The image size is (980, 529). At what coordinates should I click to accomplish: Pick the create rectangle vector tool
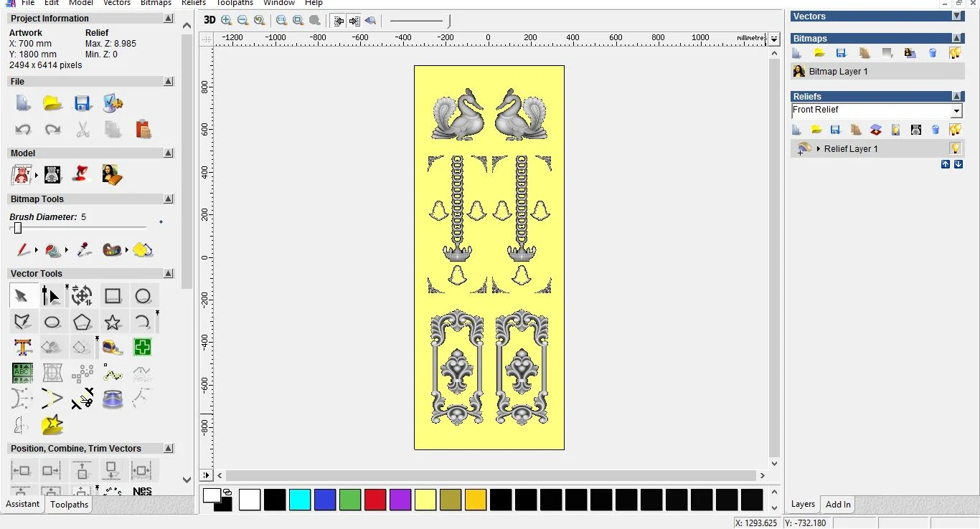click(113, 296)
